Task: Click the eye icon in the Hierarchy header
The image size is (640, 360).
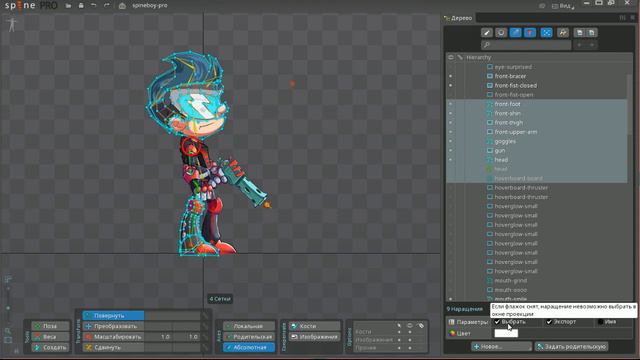Action: (x=451, y=58)
